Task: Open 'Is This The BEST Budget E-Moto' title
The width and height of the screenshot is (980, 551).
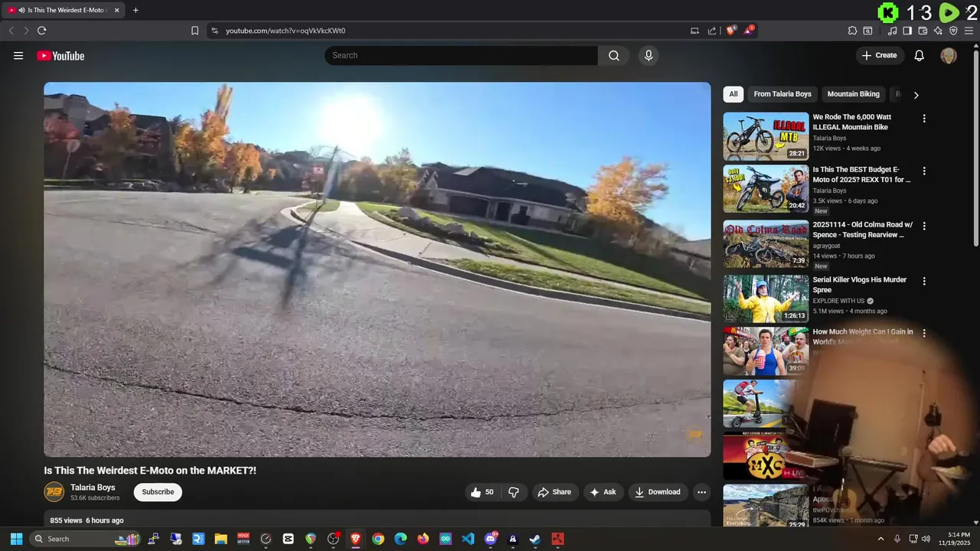Action: [x=862, y=174]
